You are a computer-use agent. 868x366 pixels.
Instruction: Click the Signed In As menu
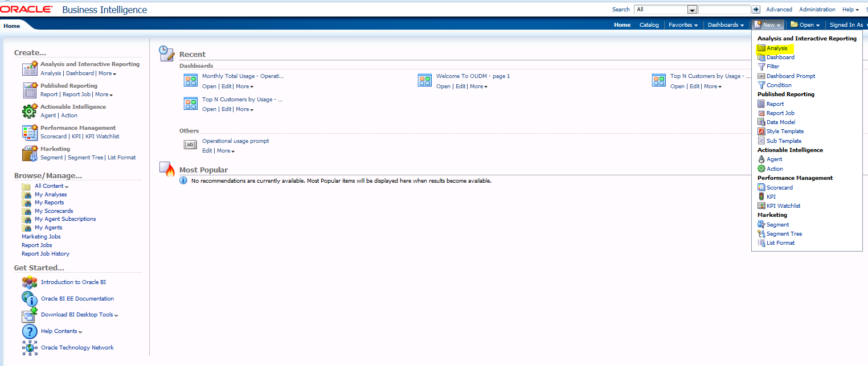coord(846,25)
